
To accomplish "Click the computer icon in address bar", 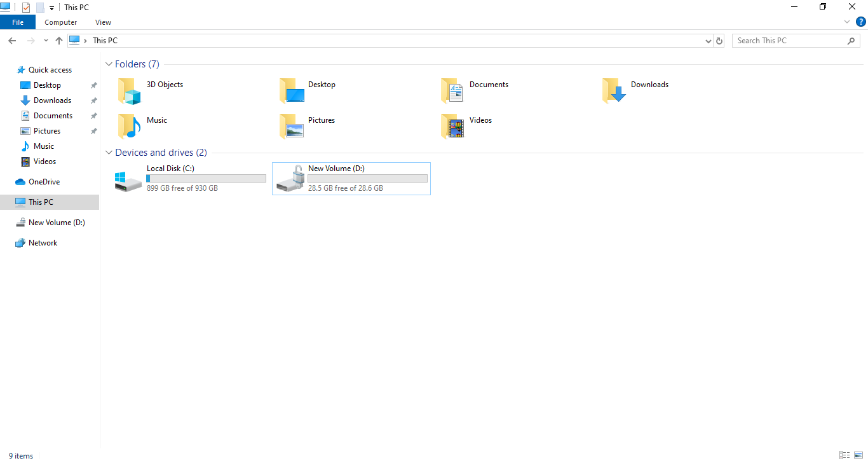I will coord(74,41).
